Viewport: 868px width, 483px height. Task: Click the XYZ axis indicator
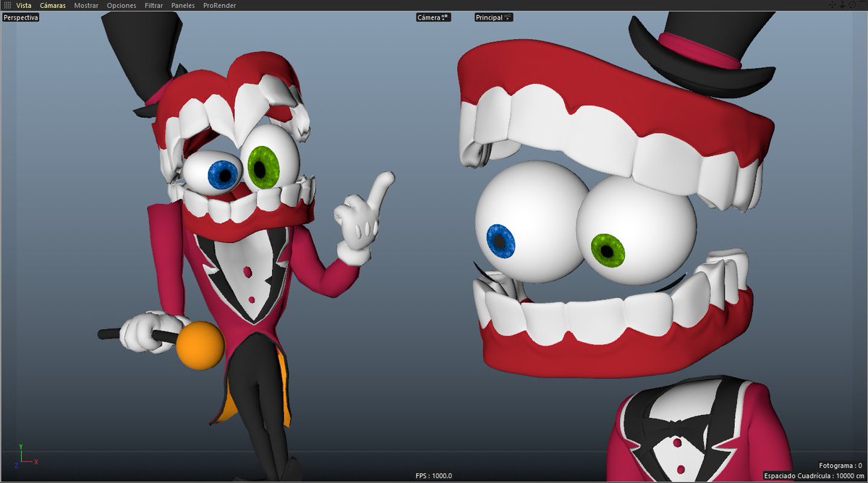click(x=27, y=456)
